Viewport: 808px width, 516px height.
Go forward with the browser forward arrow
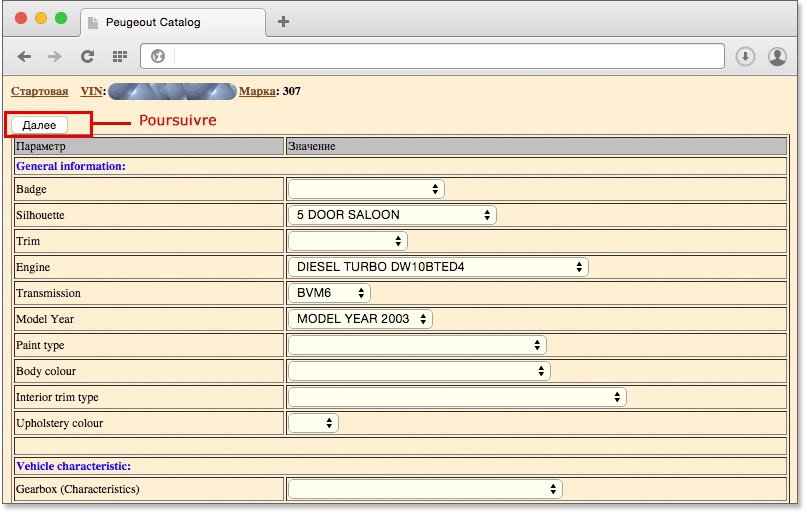[55, 56]
